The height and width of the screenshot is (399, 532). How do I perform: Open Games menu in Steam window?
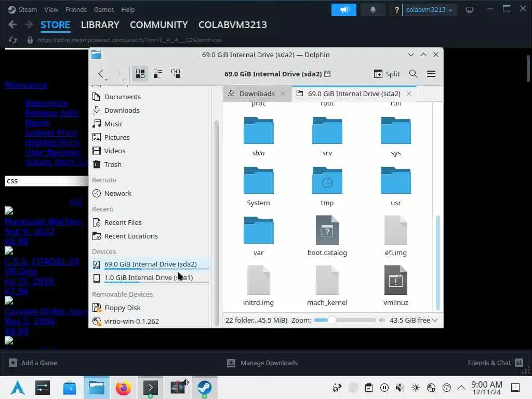point(104,9)
